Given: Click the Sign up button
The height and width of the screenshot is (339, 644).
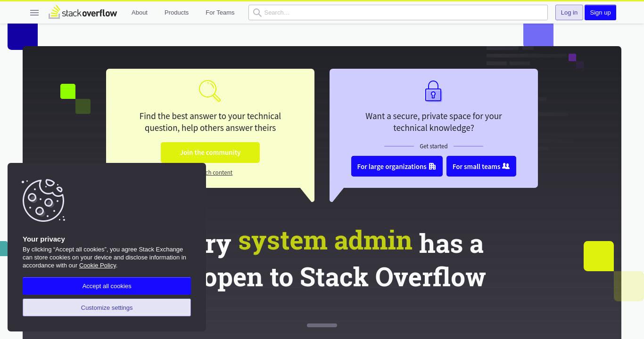Looking at the screenshot, I should click(x=600, y=13).
